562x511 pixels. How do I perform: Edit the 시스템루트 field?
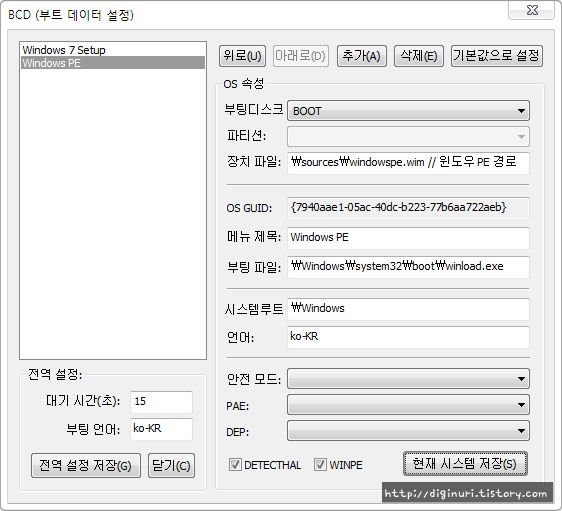tap(408, 309)
